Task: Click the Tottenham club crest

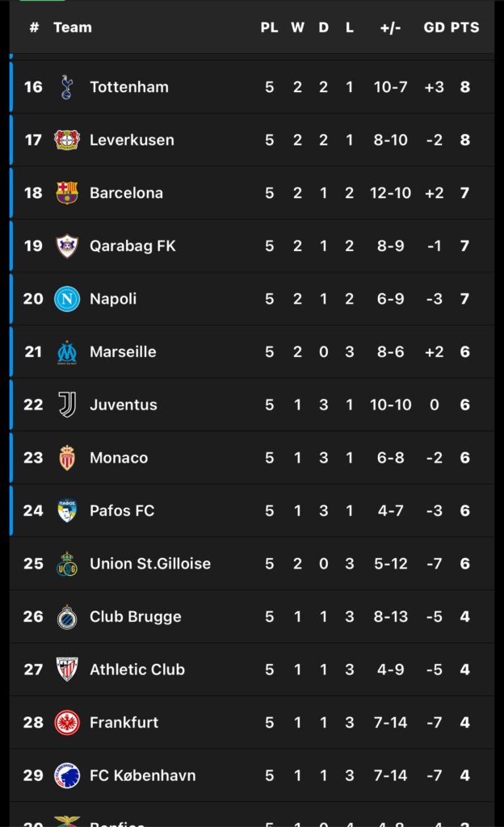Action: [66, 87]
